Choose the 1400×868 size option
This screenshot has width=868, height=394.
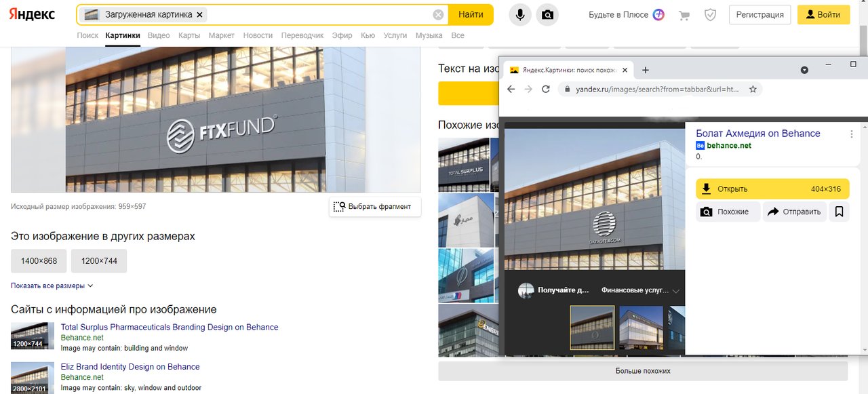tap(39, 261)
